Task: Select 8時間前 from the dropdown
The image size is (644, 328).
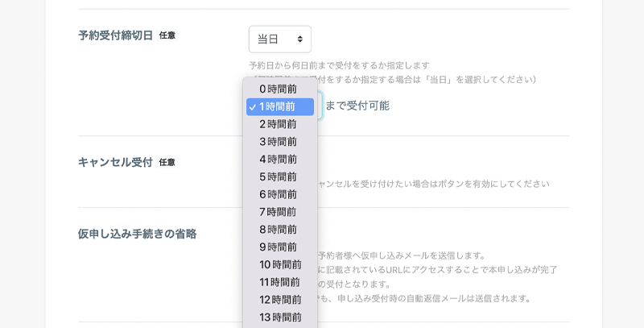Action: point(279,230)
